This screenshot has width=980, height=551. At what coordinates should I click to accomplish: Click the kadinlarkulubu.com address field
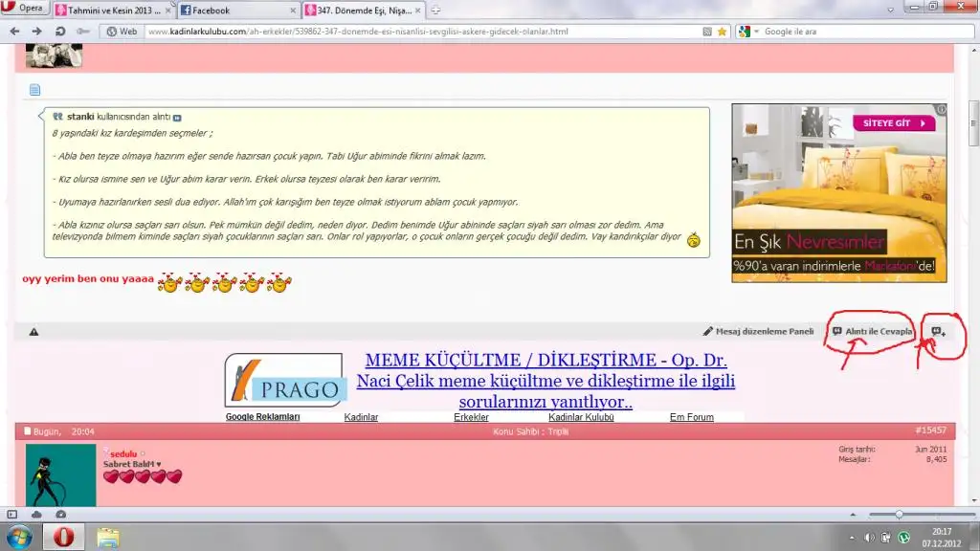click(422, 32)
